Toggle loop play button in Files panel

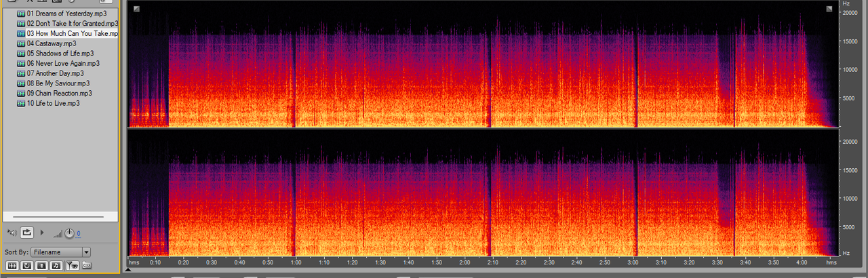[26, 233]
